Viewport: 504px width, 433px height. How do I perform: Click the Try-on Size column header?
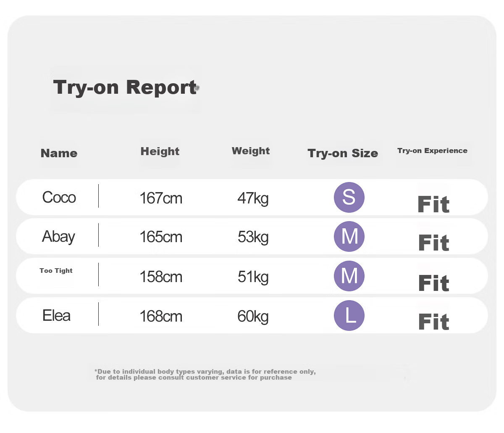click(x=343, y=153)
